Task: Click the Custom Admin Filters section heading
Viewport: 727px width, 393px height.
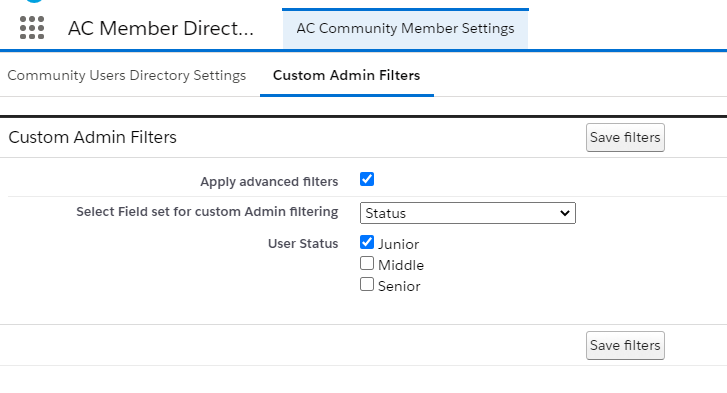Action: 93,137
